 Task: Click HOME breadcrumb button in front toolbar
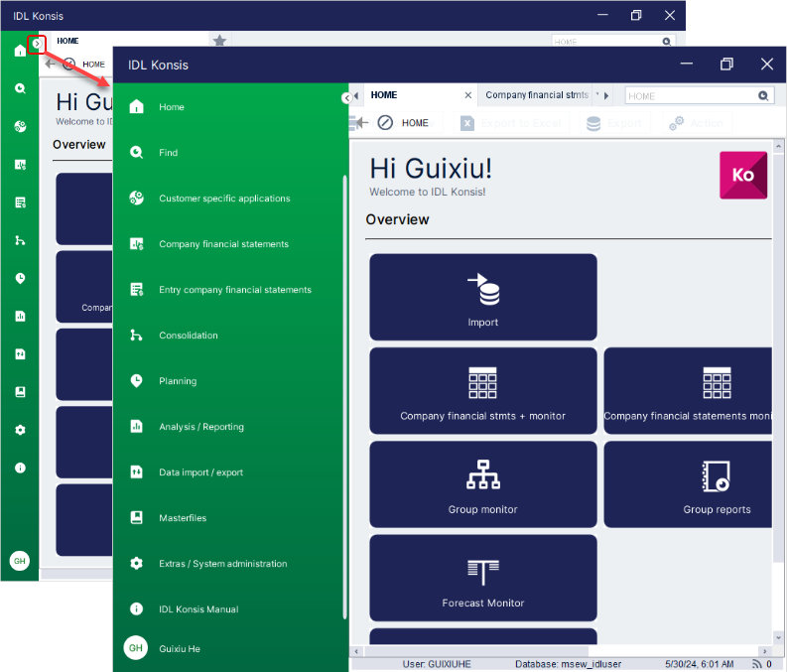point(404,123)
